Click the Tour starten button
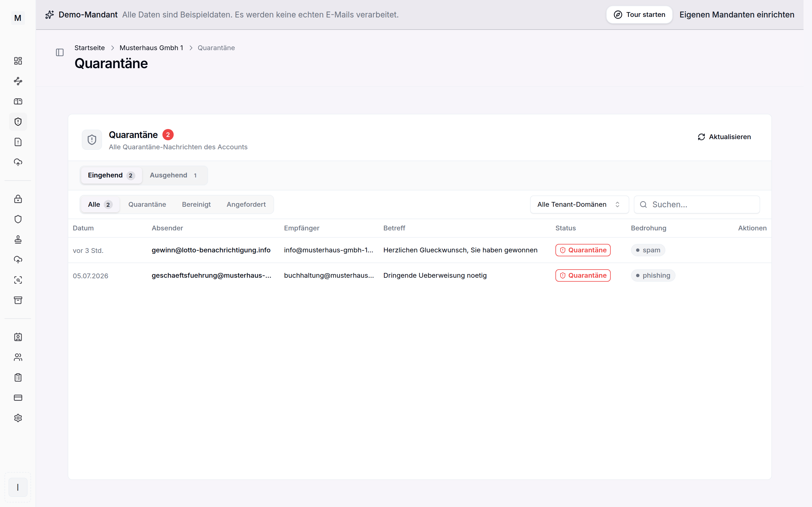The height and width of the screenshot is (507, 812). click(639, 15)
